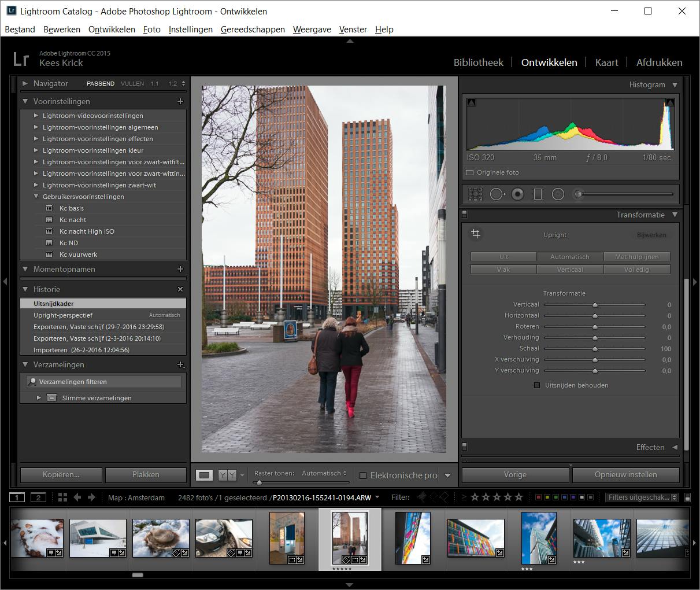Image resolution: width=700 pixels, height=590 pixels.
Task: Tick the Uitsnijden behouden checkbox
Action: point(537,385)
